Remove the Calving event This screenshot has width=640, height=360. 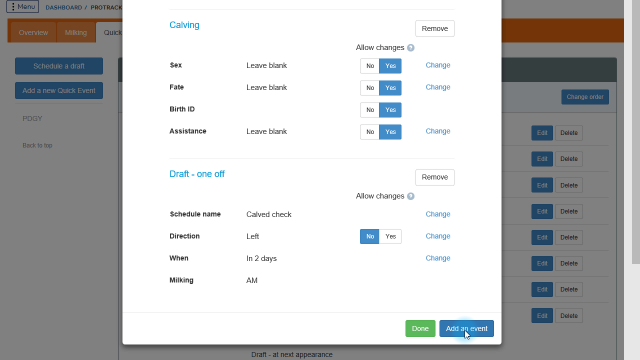point(435,29)
